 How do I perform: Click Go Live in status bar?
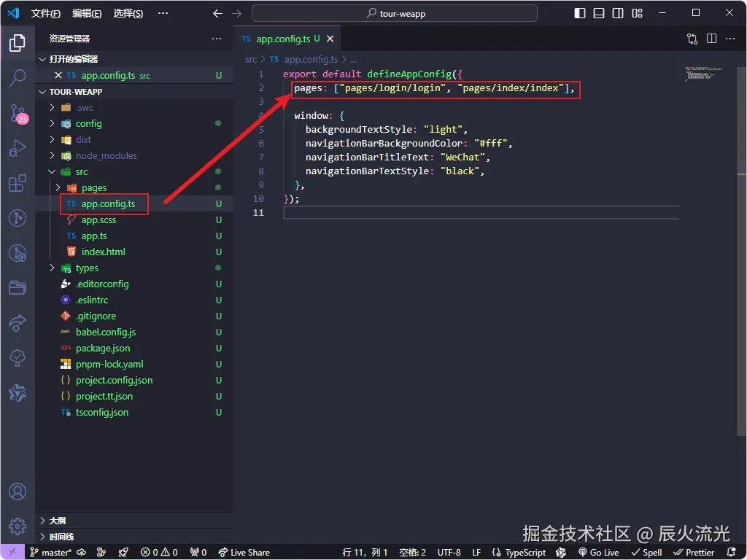(x=599, y=553)
